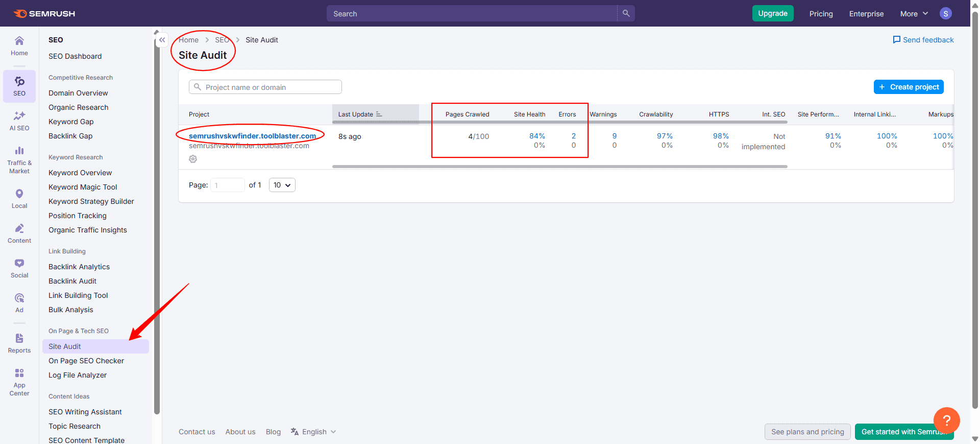The width and height of the screenshot is (980, 444).
Task: Click the top Search field
Action: click(472, 13)
